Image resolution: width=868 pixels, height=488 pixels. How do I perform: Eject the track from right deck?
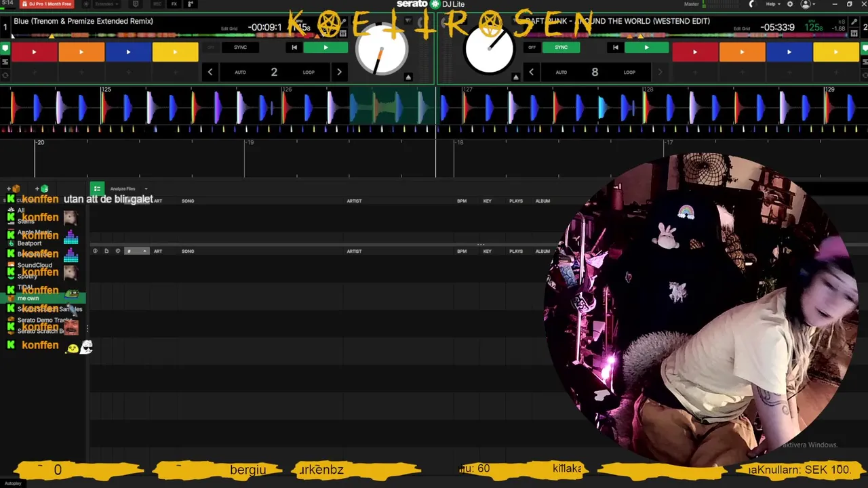(x=516, y=77)
